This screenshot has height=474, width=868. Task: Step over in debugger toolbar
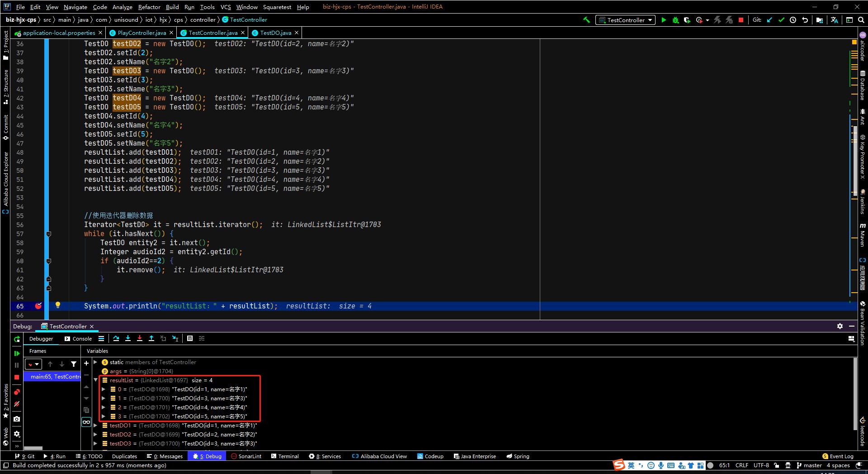pyautogui.click(x=116, y=338)
